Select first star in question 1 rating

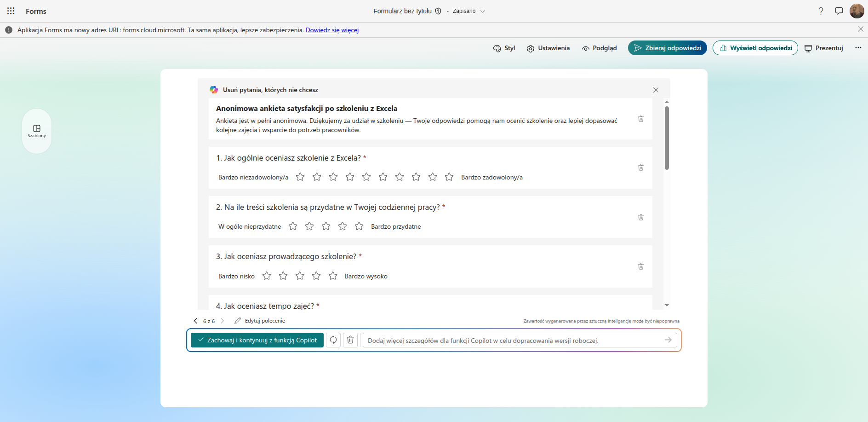pyautogui.click(x=300, y=177)
